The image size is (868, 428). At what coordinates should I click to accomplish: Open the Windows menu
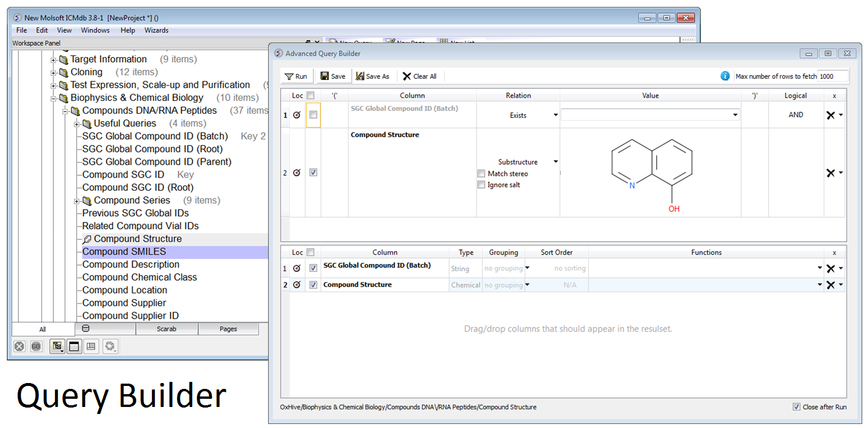[95, 30]
